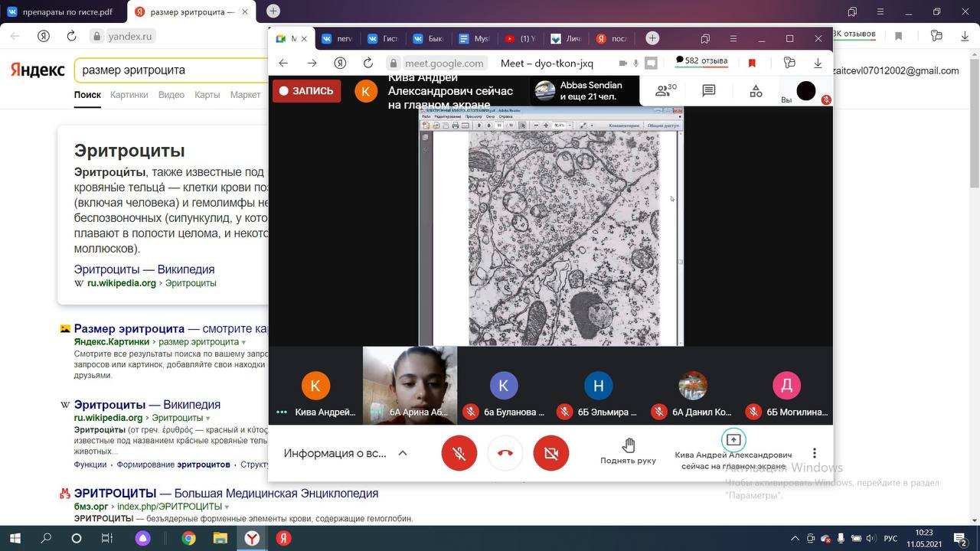Select 6А Данил participant tile

pos(693,385)
